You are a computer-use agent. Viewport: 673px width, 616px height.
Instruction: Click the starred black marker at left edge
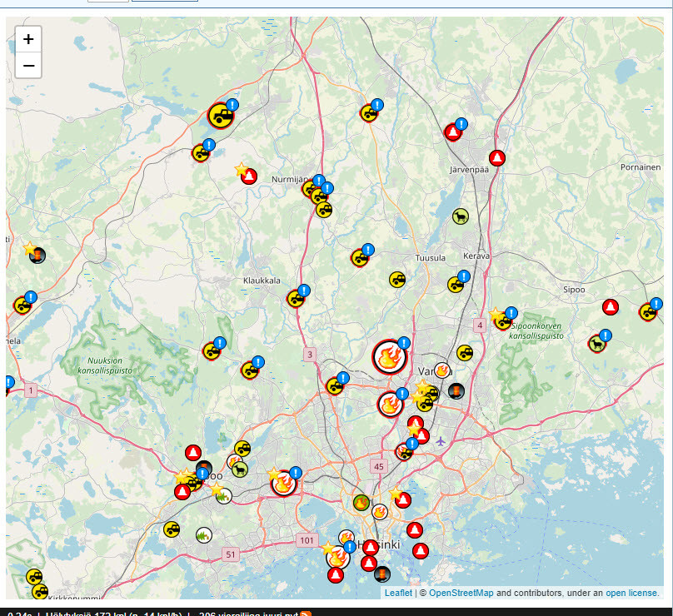pyautogui.click(x=37, y=255)
